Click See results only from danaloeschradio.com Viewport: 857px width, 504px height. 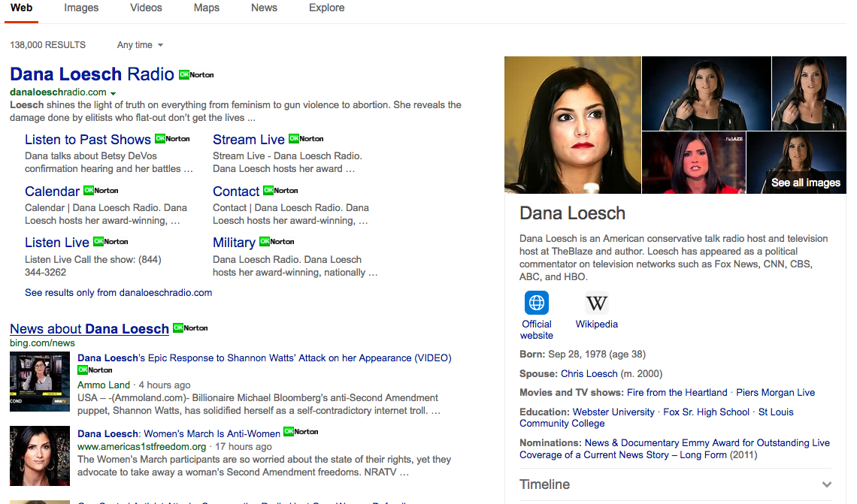coord(118,293)
